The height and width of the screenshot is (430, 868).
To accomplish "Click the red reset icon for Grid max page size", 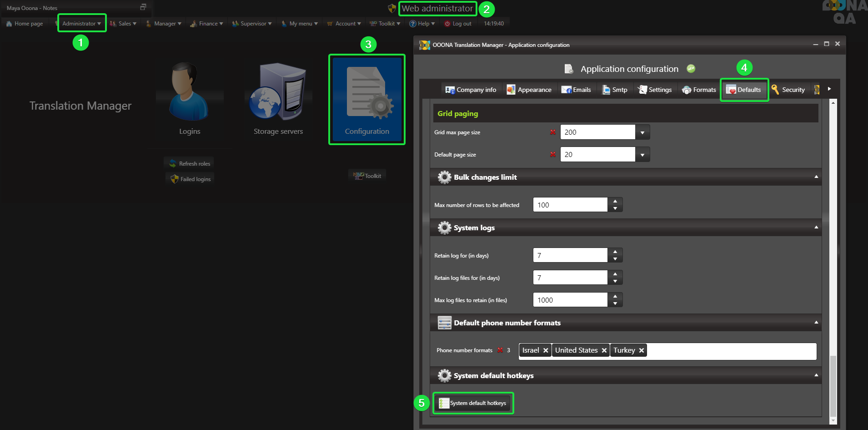I will click(553, 132).
